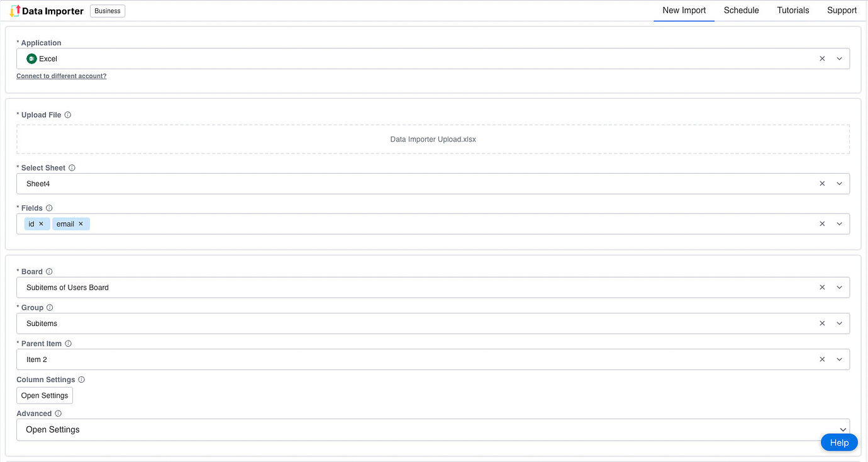The height and width of the screenshot is (462, 868).
Task: Click the Fields info icon
Action: (x=48, y=208)
